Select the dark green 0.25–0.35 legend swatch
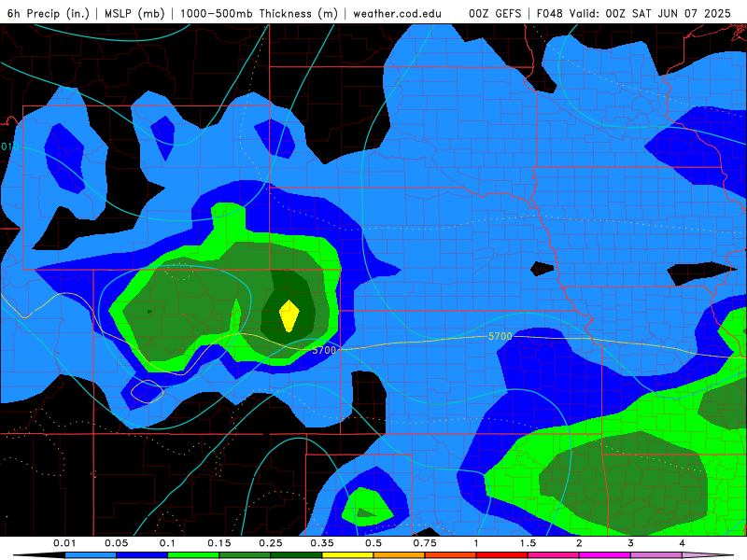The width and height of the screenshot is (747, 560). tap(296, 555)
